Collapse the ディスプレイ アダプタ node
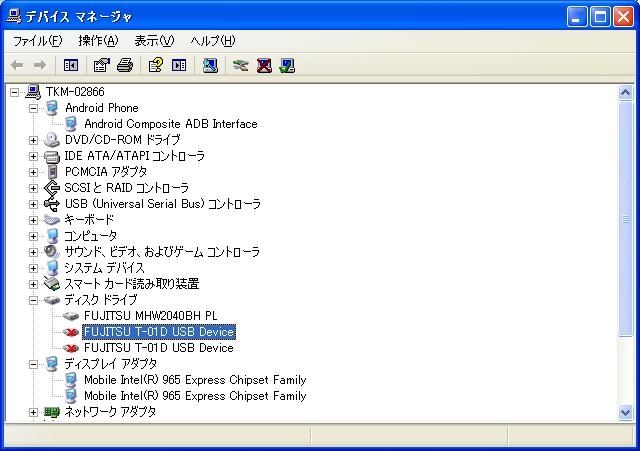The width and height of the screenshot is (640, 451). pyautogui.click(x=33, y=364)
